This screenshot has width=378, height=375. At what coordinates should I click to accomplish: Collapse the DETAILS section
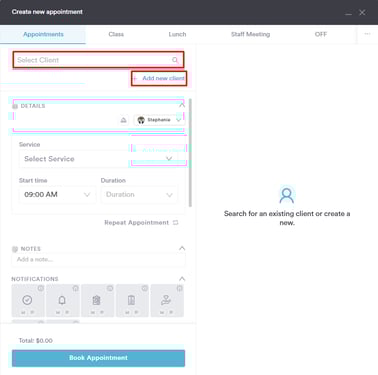coord(182,105)
